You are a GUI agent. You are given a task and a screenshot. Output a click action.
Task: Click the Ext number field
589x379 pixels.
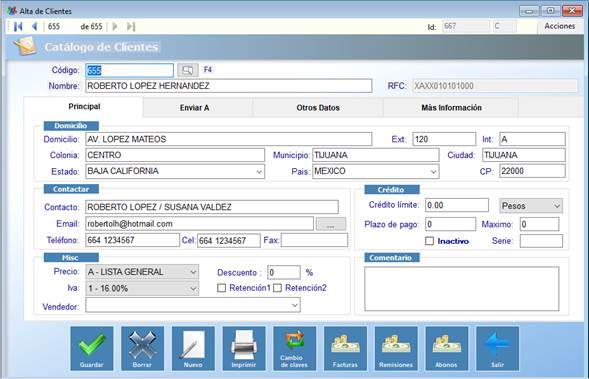[x=444, y=139]
